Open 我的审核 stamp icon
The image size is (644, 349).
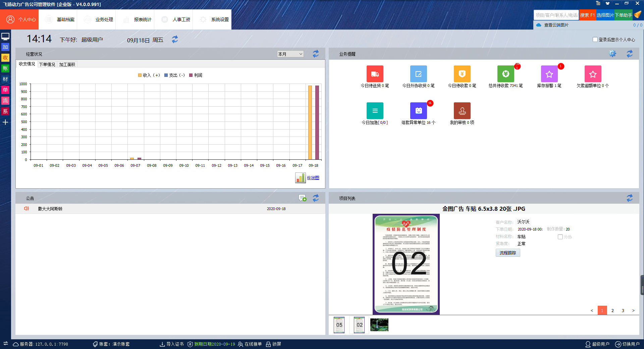(x=462, y=111)
